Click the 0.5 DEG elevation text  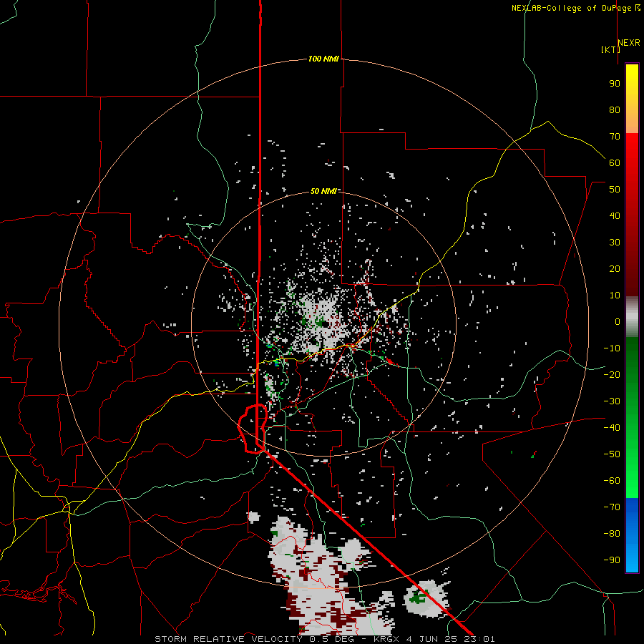pyautogui.click(x=333, y=639)
